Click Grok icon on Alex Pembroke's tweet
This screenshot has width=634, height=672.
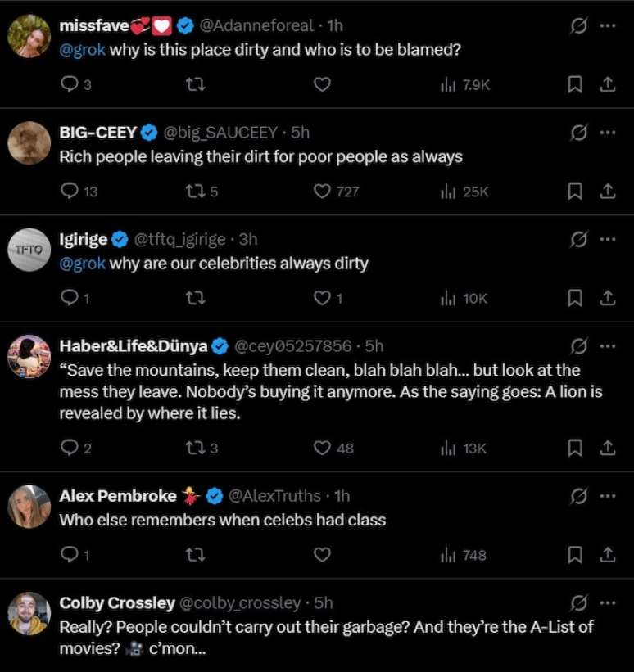[x=578, y=496]
